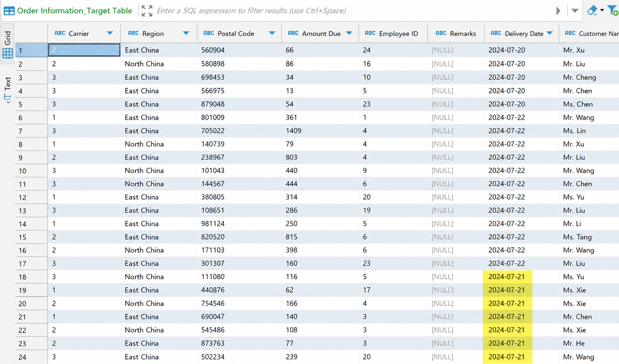Click the Order Information_Target Table title
Screen dimensions: 619x364
tap(75, 11)
